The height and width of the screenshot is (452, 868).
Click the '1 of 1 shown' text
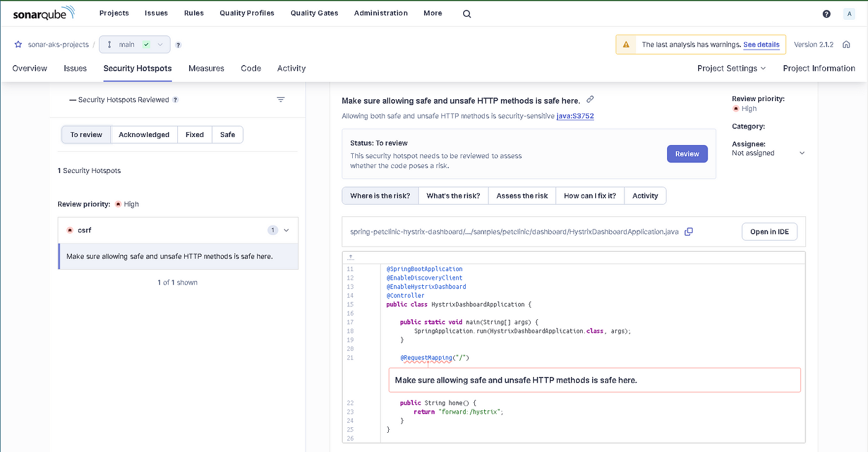coord(178,282)
